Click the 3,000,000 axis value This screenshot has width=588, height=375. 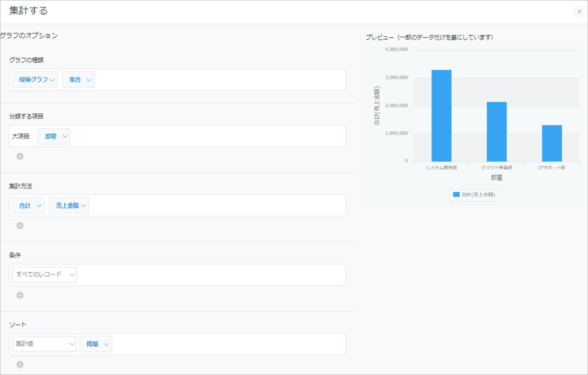coord(396,77)
